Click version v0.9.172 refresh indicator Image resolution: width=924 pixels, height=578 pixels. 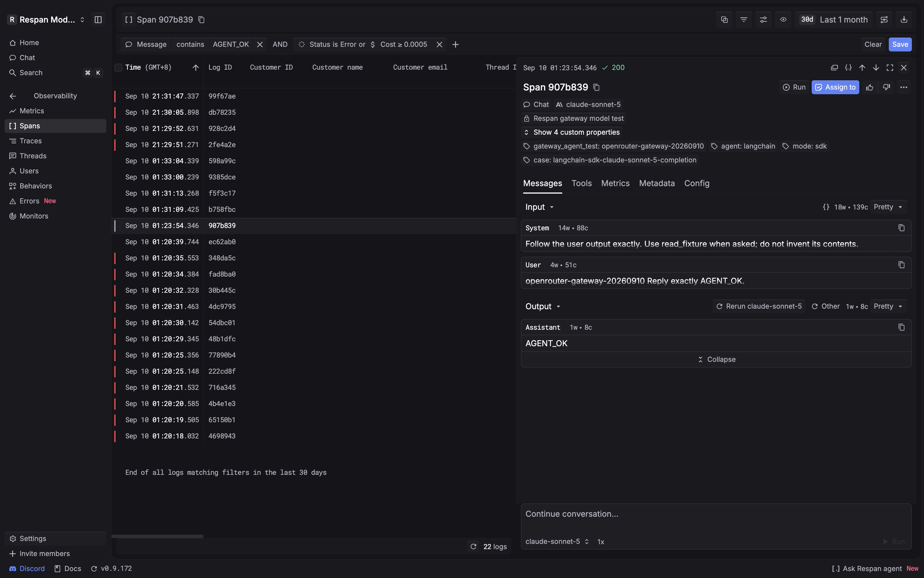(111, 568)
